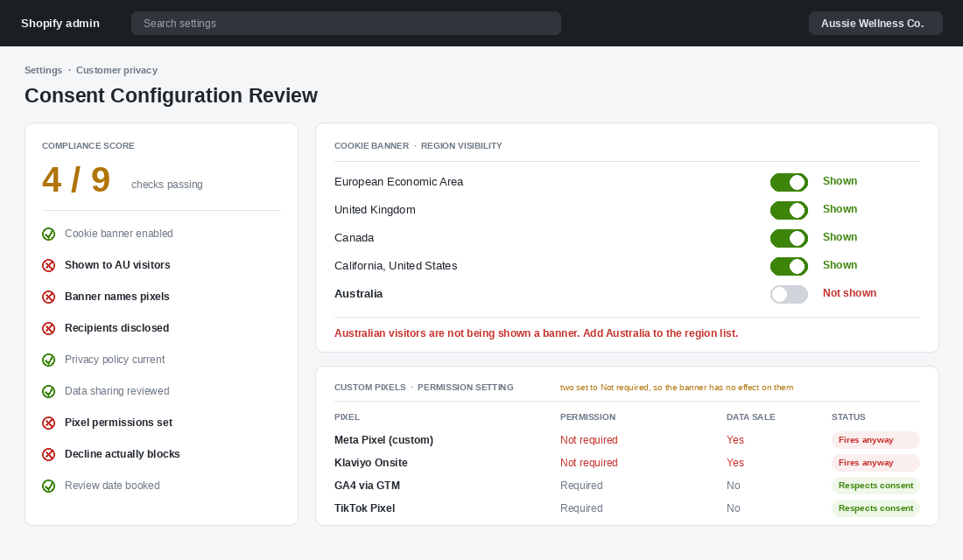963x560 pixels.
Task: Click the Shown status for Canada
Action: coord(840,237)
